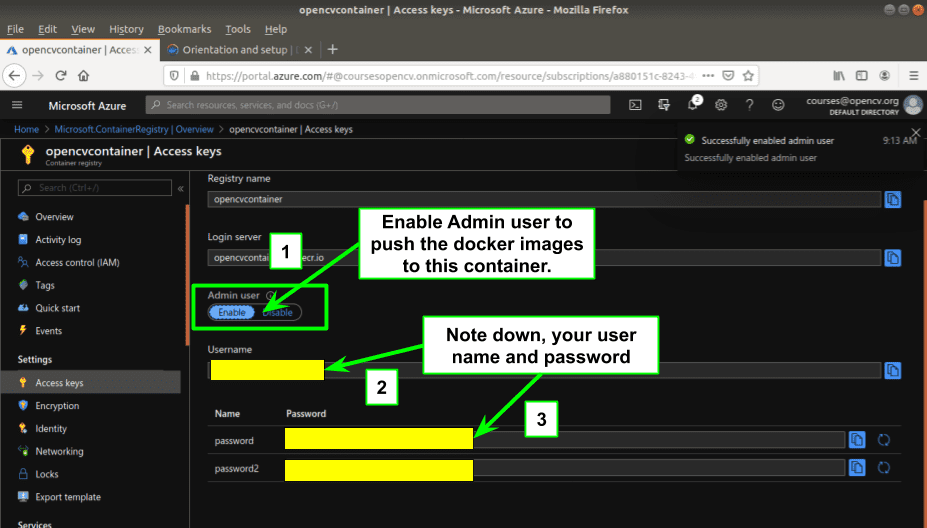Open Azure help question mark
Image resolution: width=927 pixels, height=528 pixels.
(x=750, y=105)
